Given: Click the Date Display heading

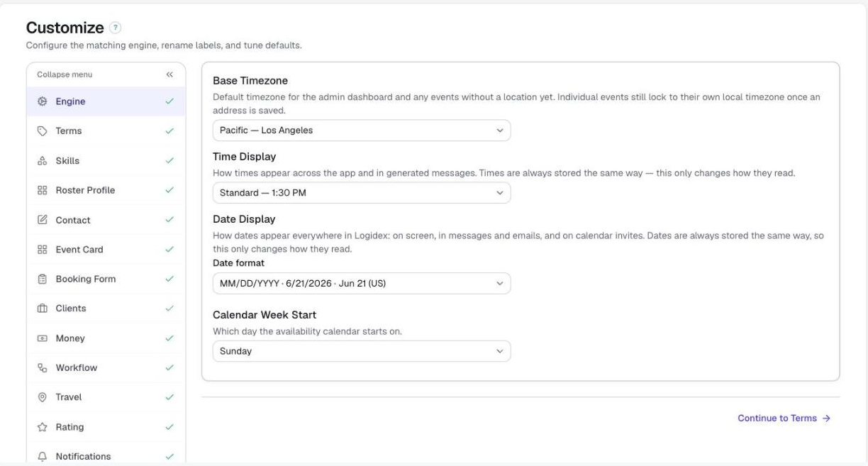Looking at the screenshot, I should tap(244, 219).
